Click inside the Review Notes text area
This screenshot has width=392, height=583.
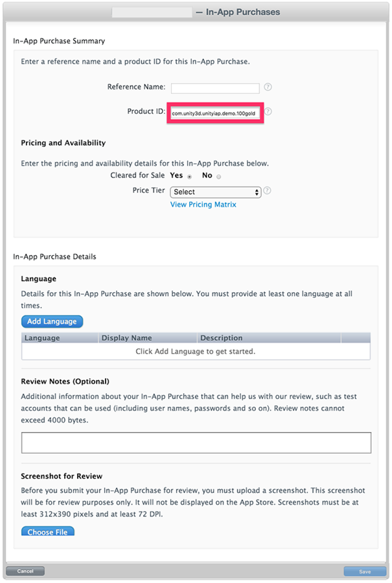tap(196, 442)
